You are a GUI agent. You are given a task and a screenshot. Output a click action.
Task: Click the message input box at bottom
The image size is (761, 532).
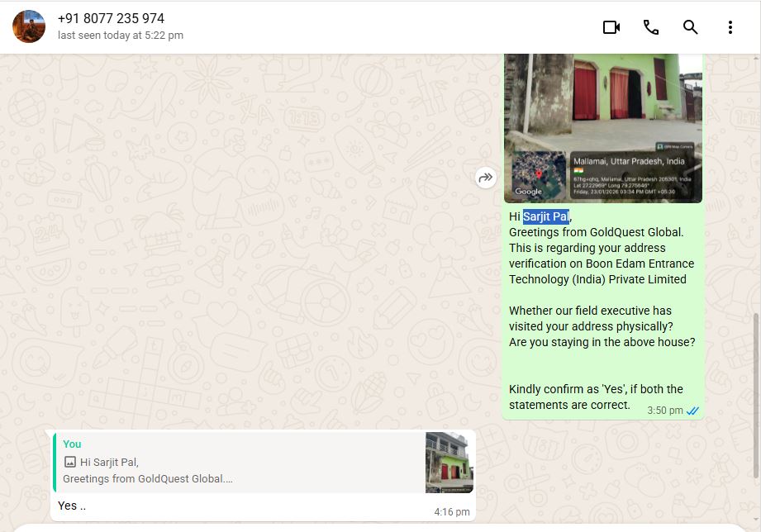tap(380, 528)
